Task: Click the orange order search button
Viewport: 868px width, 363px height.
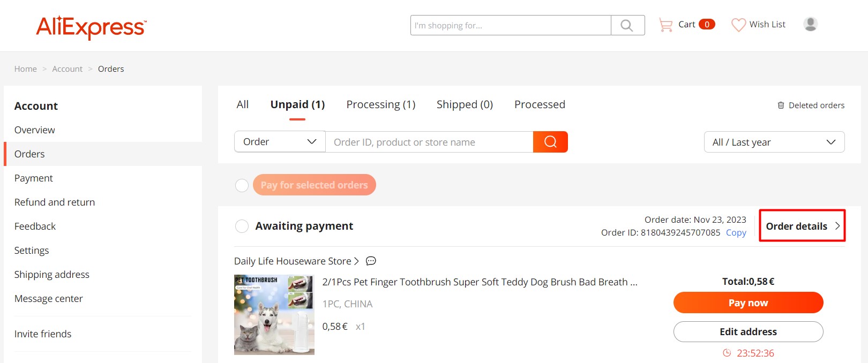Action: [x=550, y=141]
